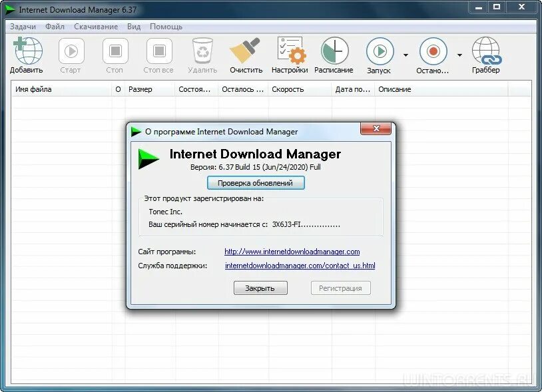Sort by the Размер column header

click(150, 89)
